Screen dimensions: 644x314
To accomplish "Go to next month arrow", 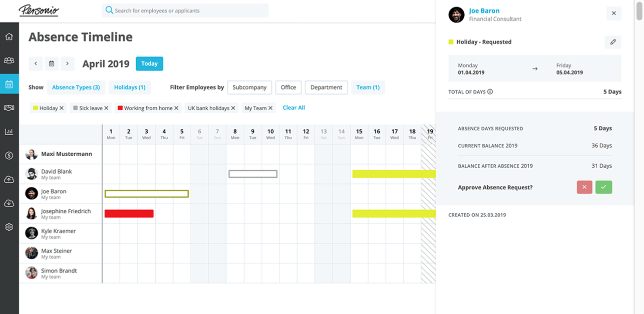I will click(67, 64).
